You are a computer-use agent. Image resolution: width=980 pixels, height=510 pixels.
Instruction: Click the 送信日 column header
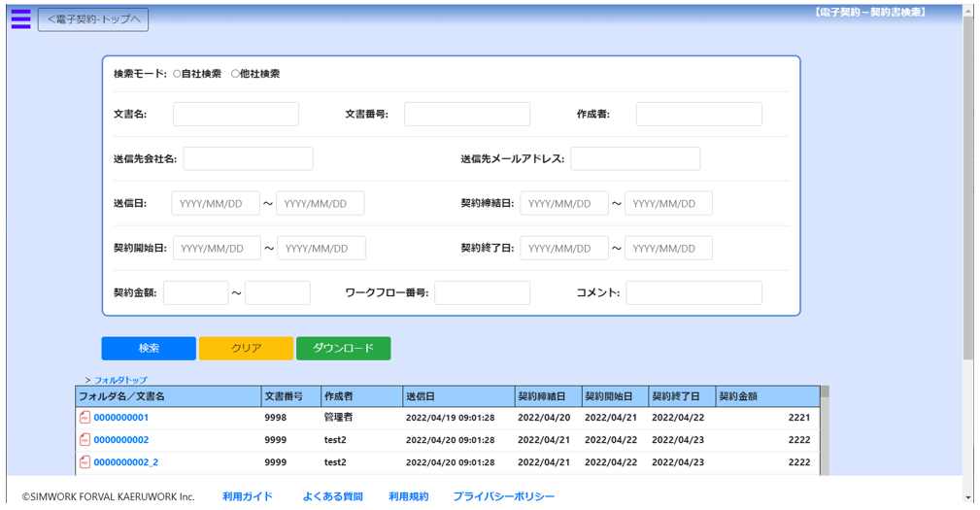(x=458, y=396)
